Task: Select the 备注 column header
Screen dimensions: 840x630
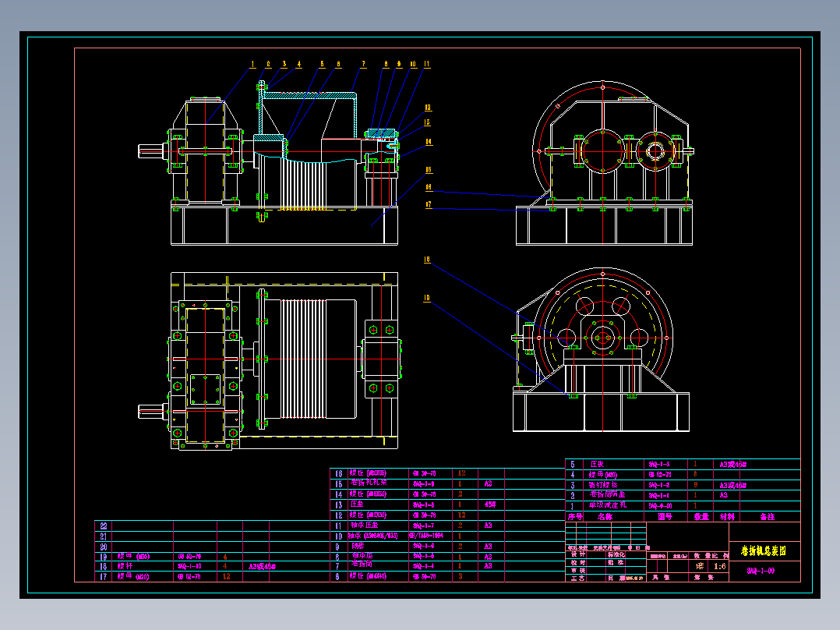Action: tap(767, 517)
